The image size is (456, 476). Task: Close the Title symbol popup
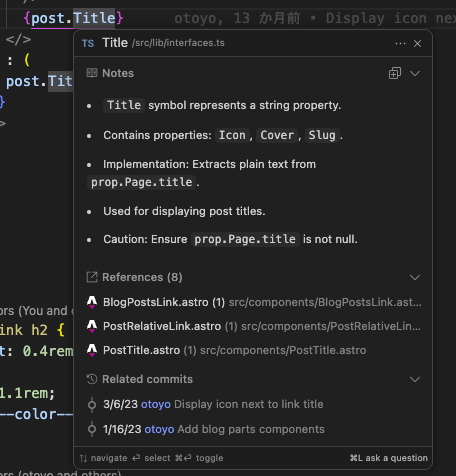(x=417, y=44)
